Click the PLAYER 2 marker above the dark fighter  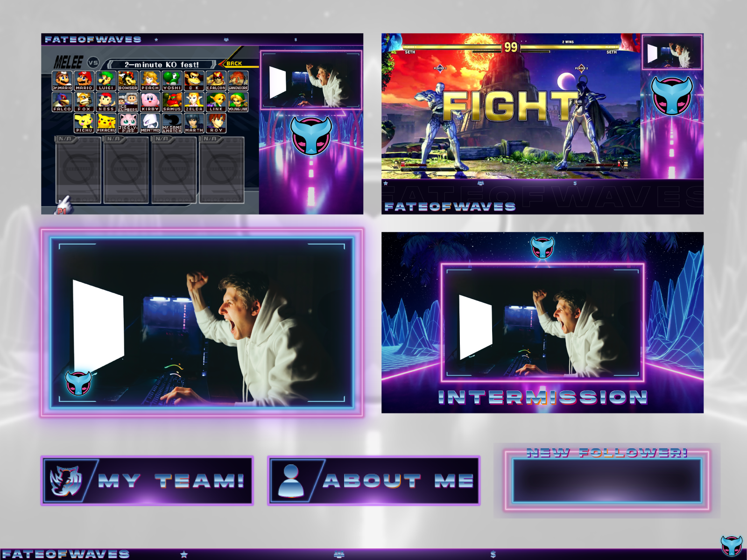pos(581,69)
